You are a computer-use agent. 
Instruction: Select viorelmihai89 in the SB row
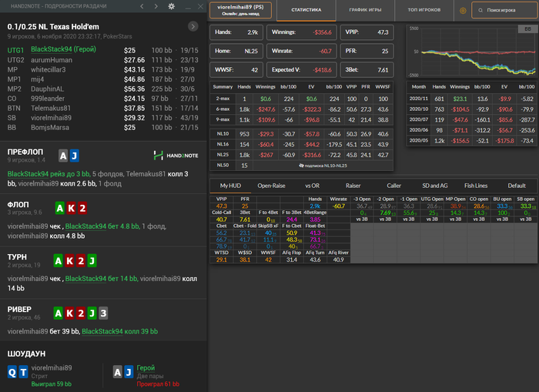click(52, 118)
